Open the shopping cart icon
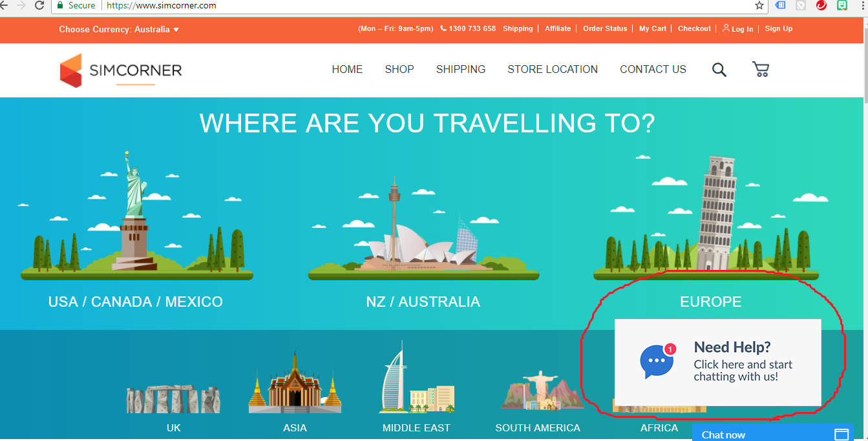Viewport: 868px width, 441px height. [761, 70]
